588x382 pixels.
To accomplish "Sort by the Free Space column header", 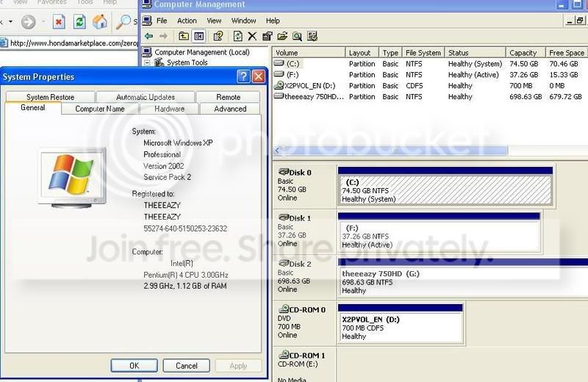I will [x=567, y=52].
